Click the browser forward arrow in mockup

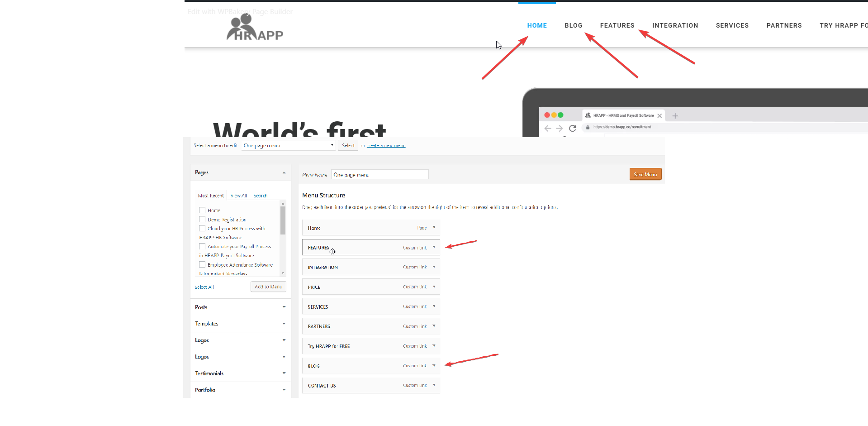[560, 129]
